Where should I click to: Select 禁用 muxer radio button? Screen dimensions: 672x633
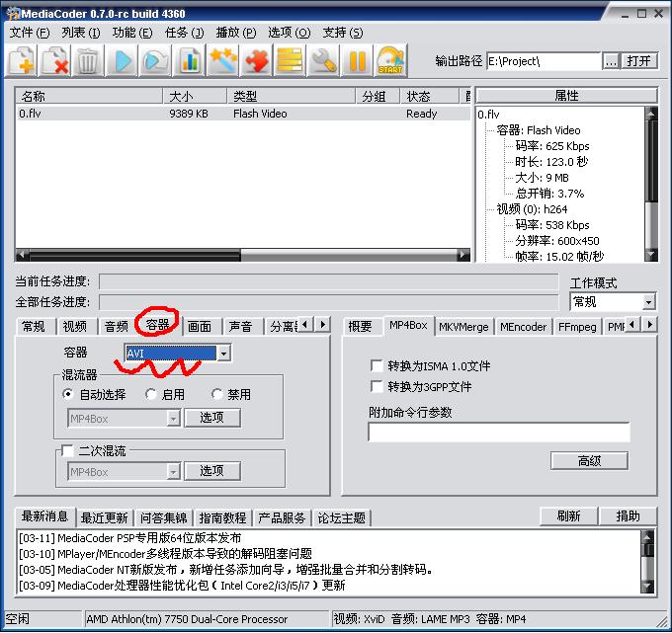[216, 394]
